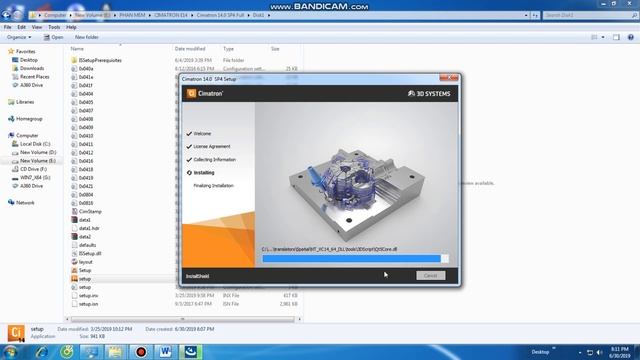Select the ISSetupPrerequisites folder icon
This screenshot has width=640, height=360.
(x=74, y=60)
